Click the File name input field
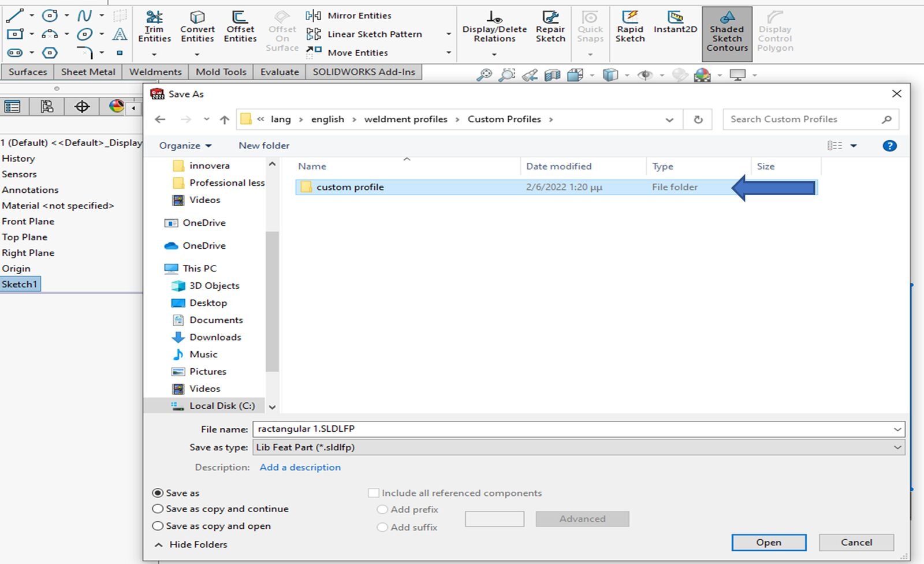 (x=572, y=429)
